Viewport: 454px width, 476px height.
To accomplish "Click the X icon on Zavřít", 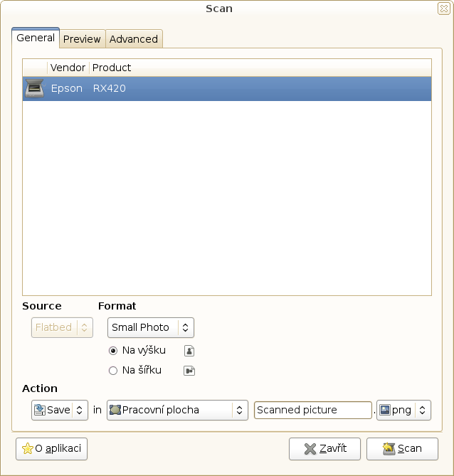I will pos(310,449).
